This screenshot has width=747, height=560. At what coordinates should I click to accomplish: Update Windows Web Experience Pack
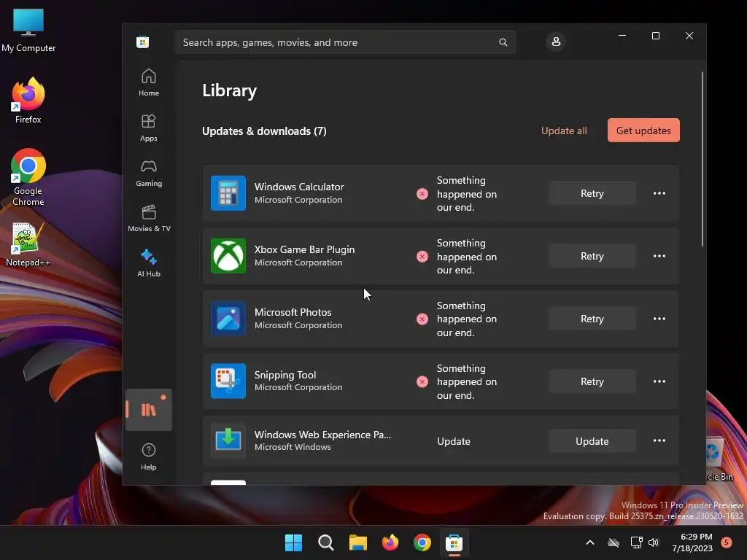(x=592, y=441)
